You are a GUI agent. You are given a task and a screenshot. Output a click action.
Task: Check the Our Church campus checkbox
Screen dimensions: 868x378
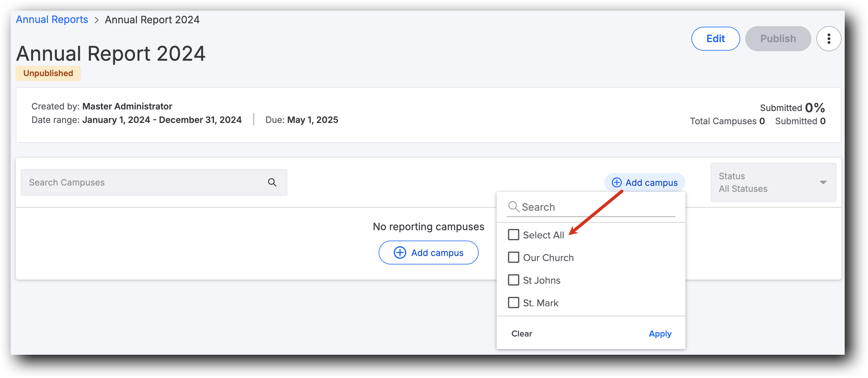pos(514,257)
